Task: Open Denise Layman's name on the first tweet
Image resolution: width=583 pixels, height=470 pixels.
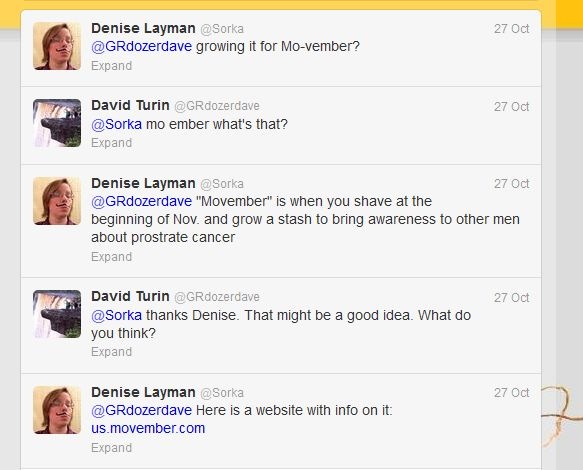Action: (x=143, y=28)
